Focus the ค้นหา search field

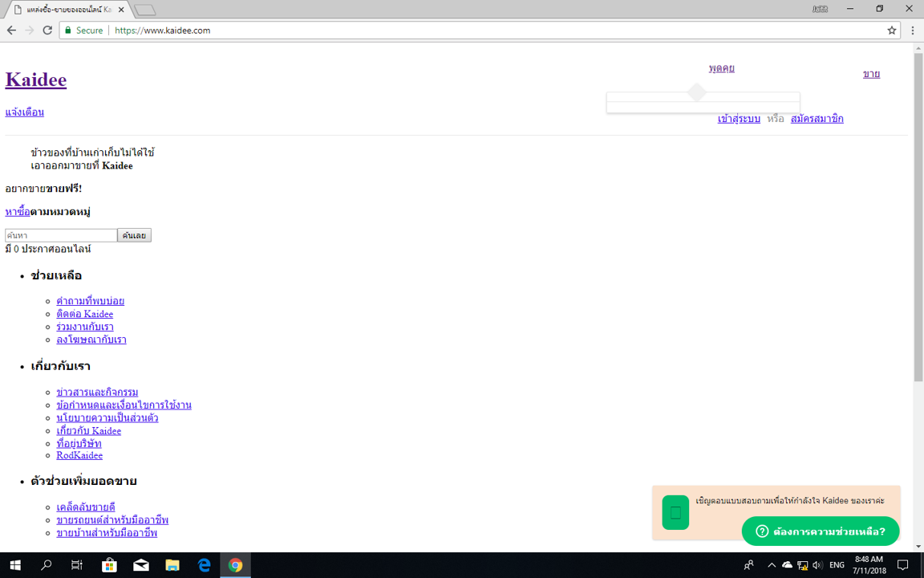[x=61, y=235]
